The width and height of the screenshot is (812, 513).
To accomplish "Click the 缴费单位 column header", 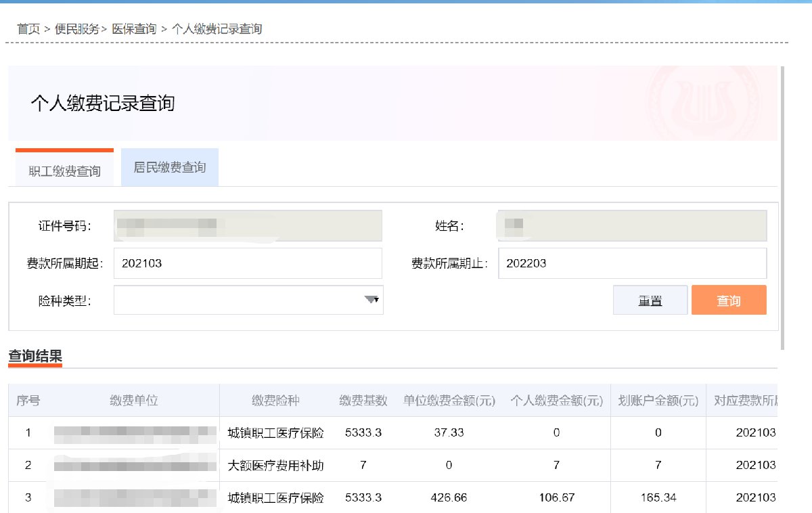I will tap(134, 401).
